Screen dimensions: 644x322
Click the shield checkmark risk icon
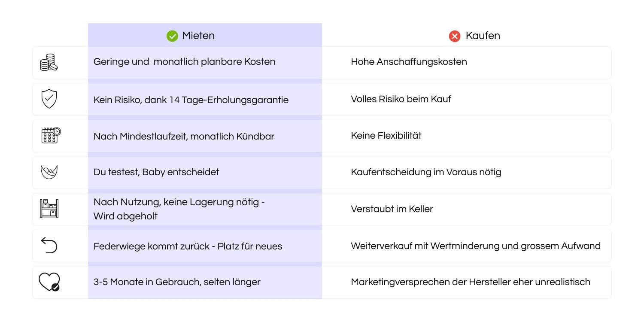click(49, 99)
